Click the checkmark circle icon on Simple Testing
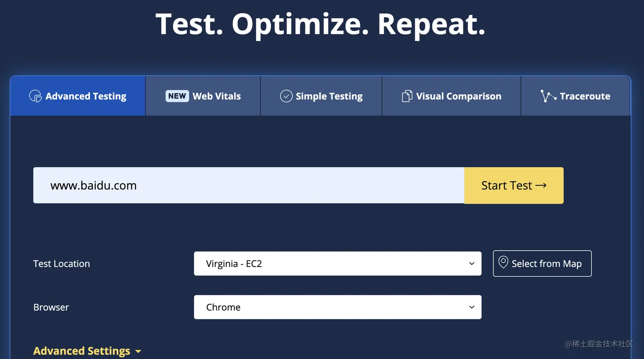This screenshot has height=359, width=644. [x=286, y=96]
